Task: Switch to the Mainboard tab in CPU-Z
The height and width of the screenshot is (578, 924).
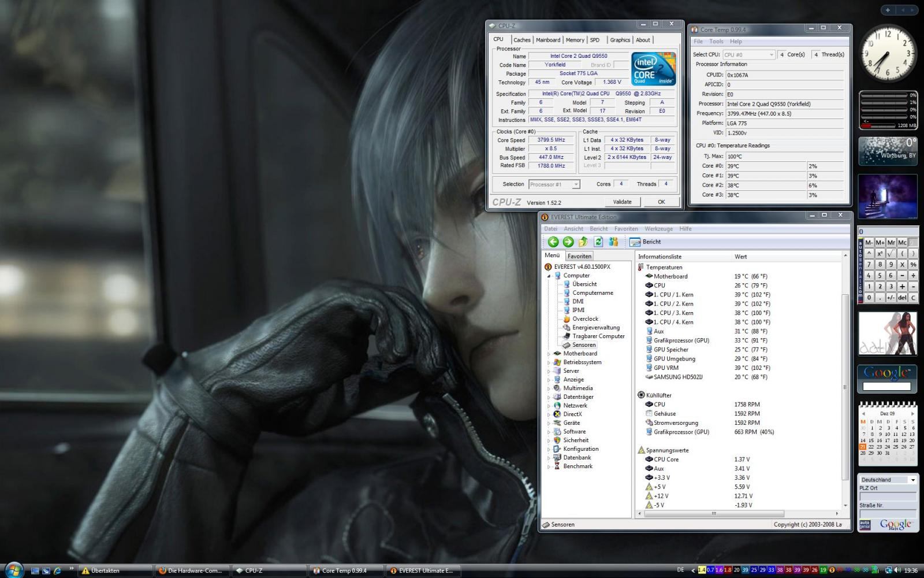Action: click(548, 40)
